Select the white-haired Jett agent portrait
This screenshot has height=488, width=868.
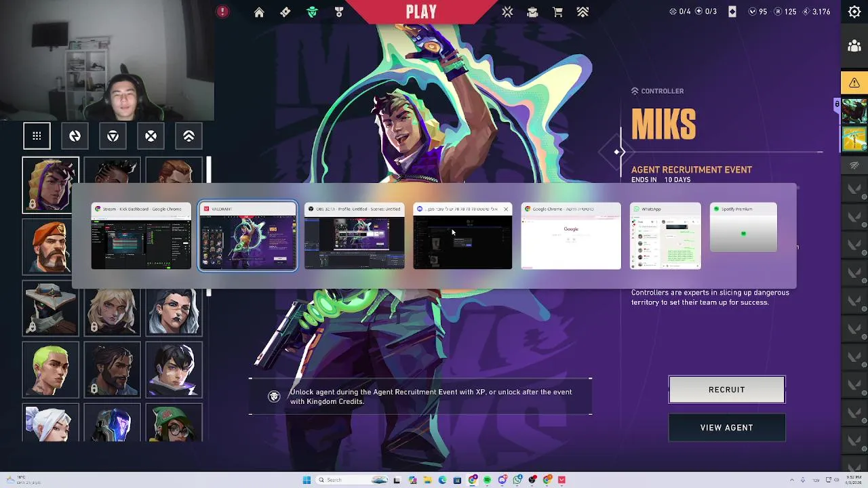(x=50, y=423)
